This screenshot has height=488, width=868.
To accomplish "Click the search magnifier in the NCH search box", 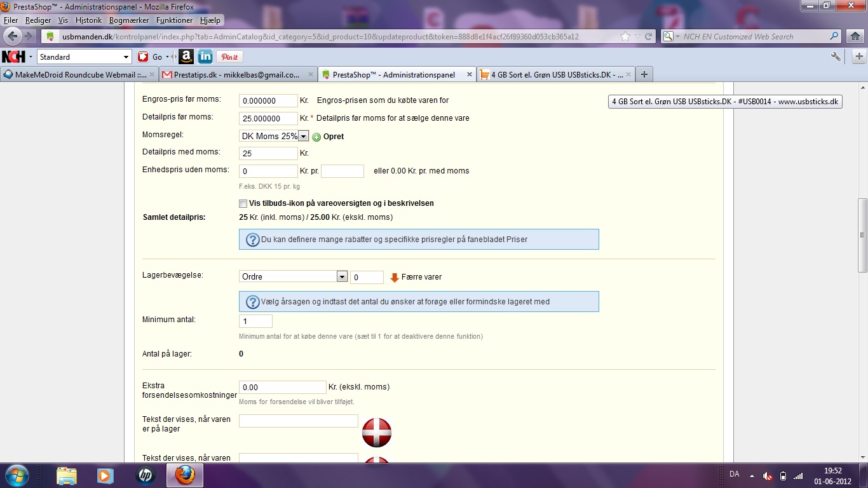I will [834, 36].
